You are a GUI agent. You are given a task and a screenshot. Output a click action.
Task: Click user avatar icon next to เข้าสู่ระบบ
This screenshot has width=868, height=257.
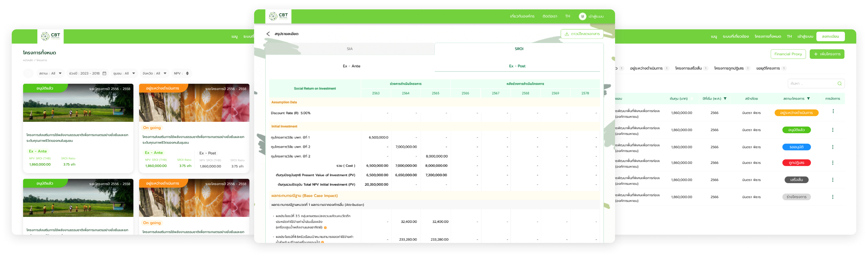click(582, 16)
